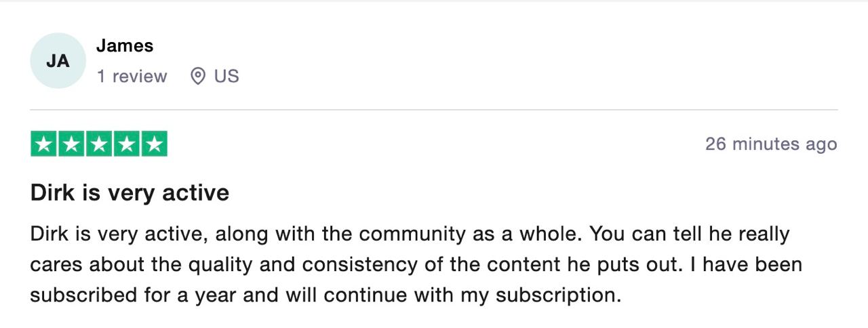Open the "Dirk is very active" review title
This screenshot has width=868, height=328.
[x=130, y=193]
